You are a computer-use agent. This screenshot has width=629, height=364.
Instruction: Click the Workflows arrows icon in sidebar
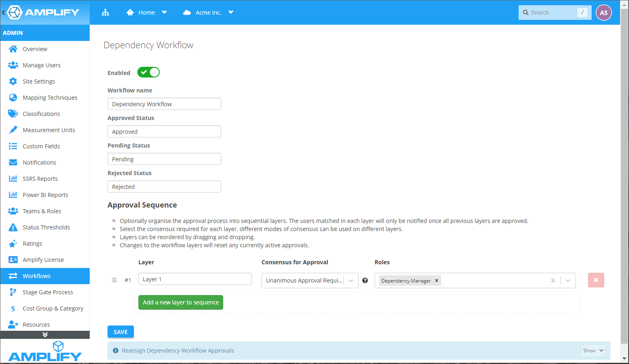[13, 276]
